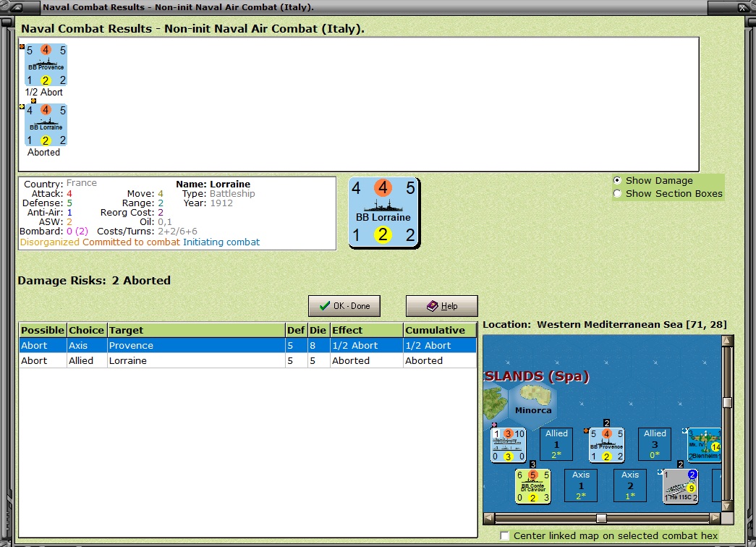756x547 pixels.
Task: Close the Naval Combat Results window
Action: tap(743, 7)
